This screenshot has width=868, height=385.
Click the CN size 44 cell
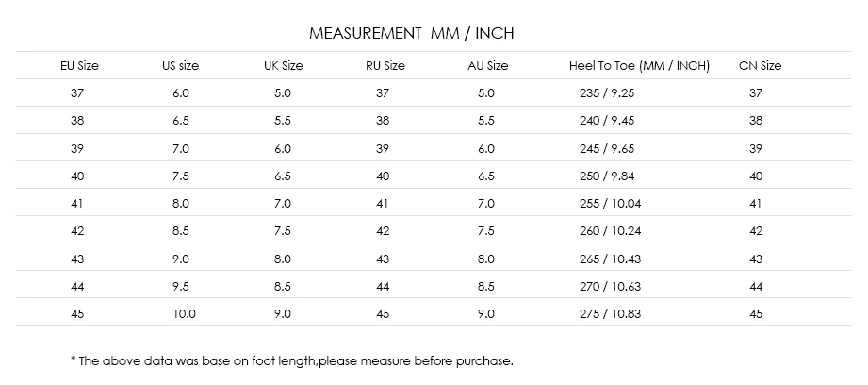pos(756,287)
